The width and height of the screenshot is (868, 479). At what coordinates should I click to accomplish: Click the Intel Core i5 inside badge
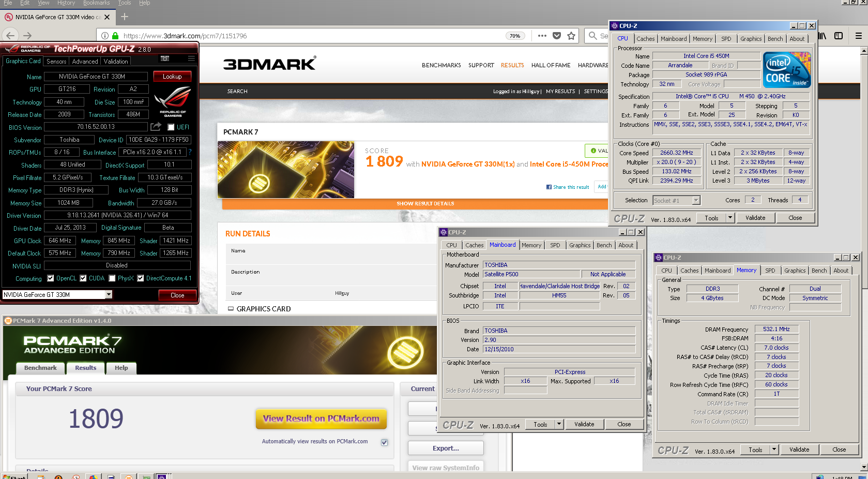787,70
